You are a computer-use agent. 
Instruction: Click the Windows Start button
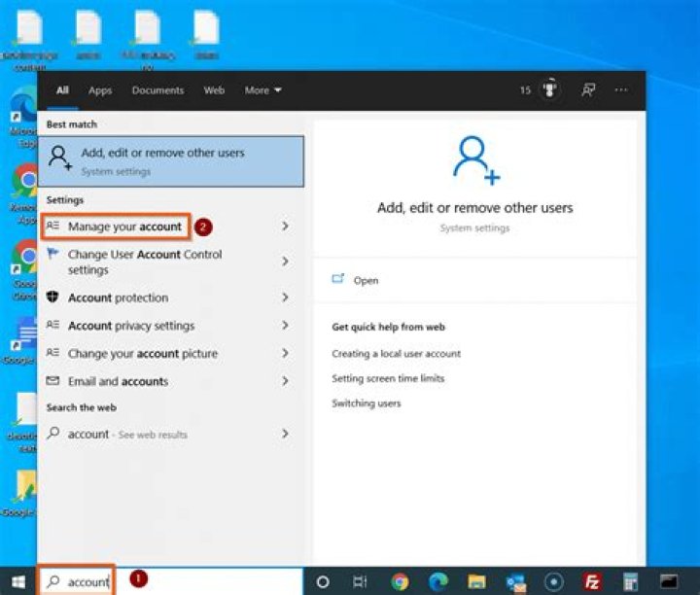[x=17, y=581]
